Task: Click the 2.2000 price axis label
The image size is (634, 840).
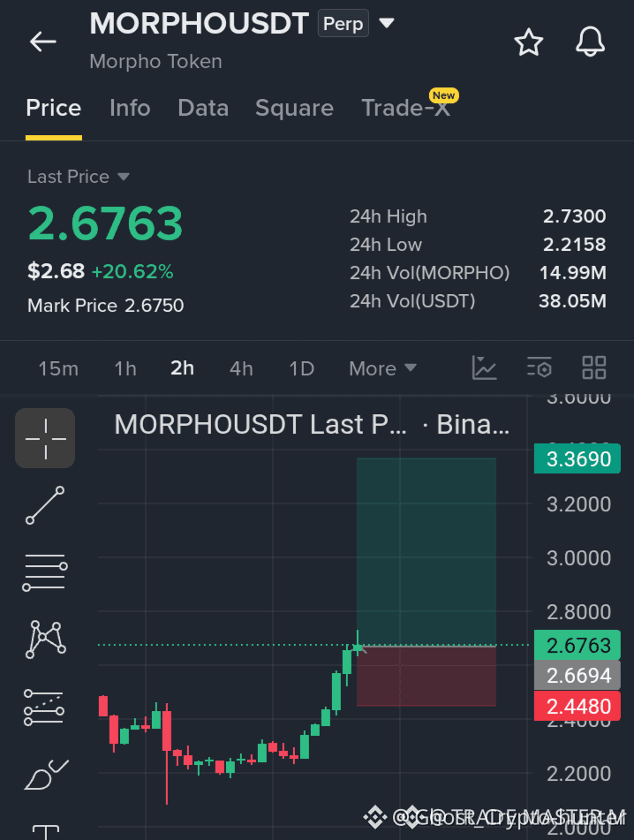Action: coord(579,774)
